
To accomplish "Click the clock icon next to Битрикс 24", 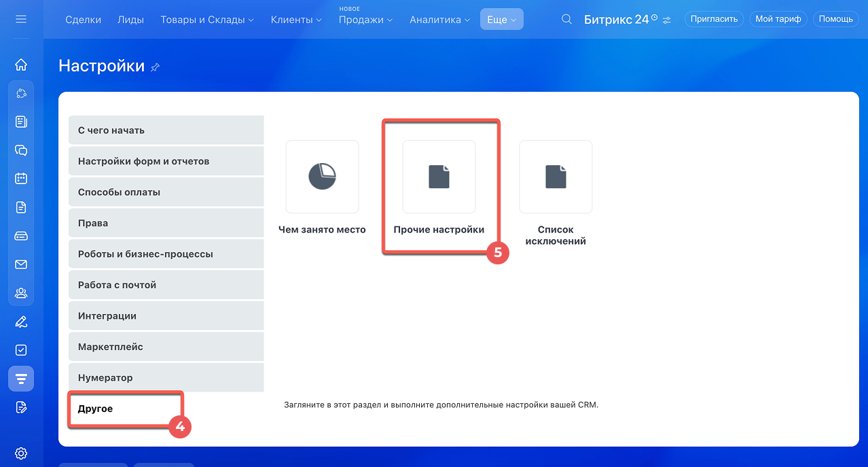I will 655,17.
